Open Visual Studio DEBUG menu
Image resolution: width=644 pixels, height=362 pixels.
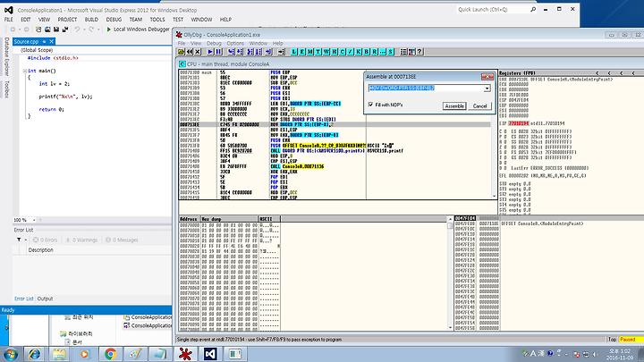(x=114, y=20)
